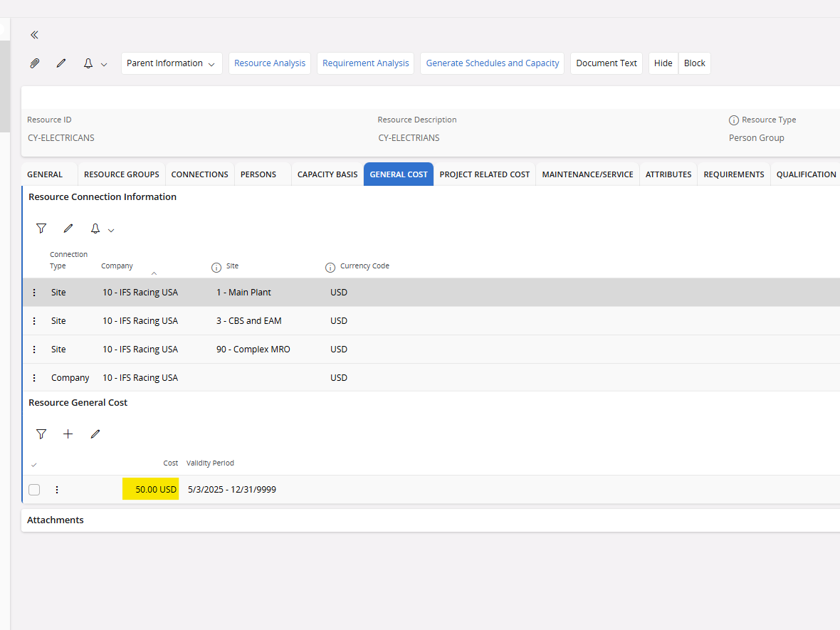The height and width of the screenshot is (630, 840).
Task: Go to the Project Related Cost tab
Action: (x=484, y=174)
